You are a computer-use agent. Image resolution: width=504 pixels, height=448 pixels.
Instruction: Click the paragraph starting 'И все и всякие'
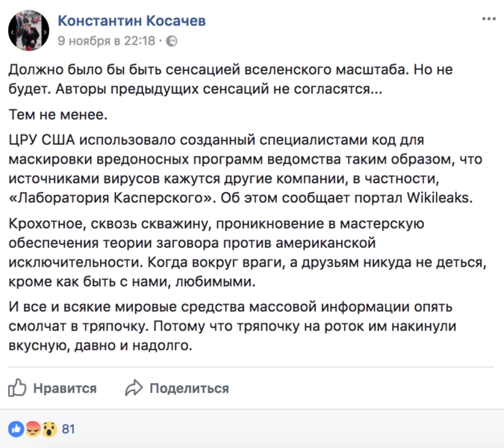(239, 327)
